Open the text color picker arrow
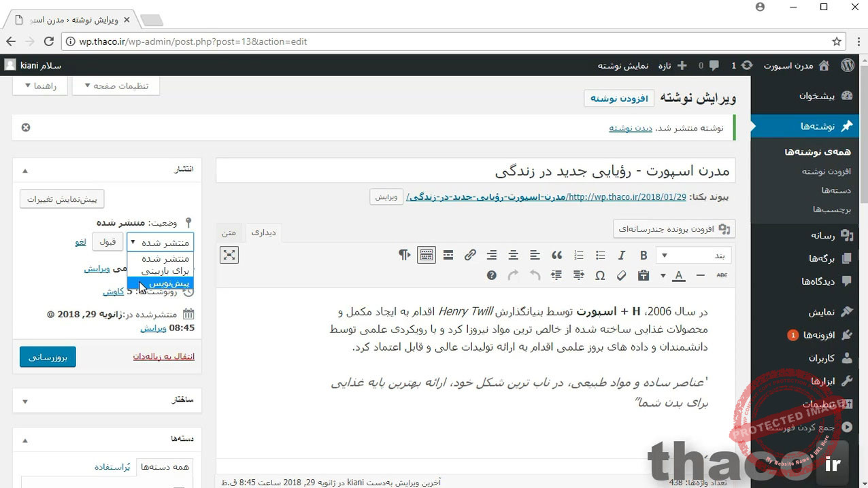 pyautogui.click(x=663, y=275)
